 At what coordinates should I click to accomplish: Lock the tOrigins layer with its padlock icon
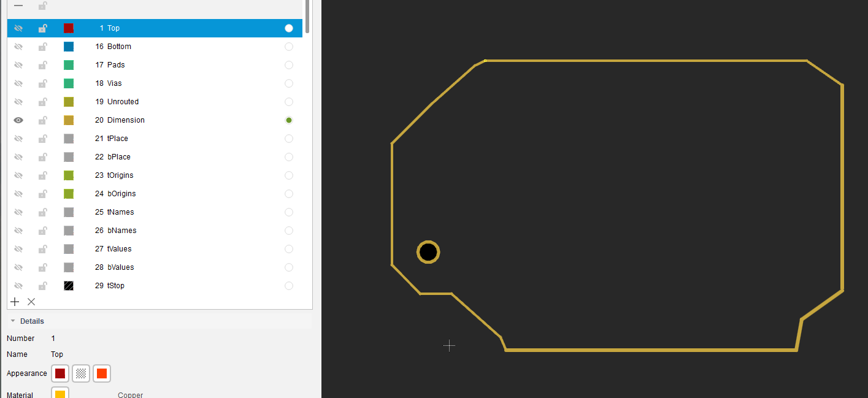pyautogui.click(x=42, y=175)
